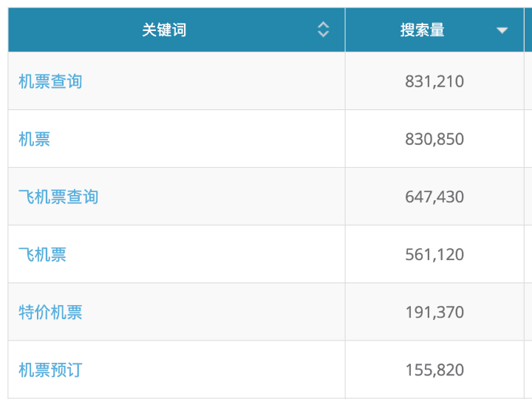This screenshot has width=532, height=399.
Task: Click the 关键词 header text label
Action: click(x=164, y=30)
